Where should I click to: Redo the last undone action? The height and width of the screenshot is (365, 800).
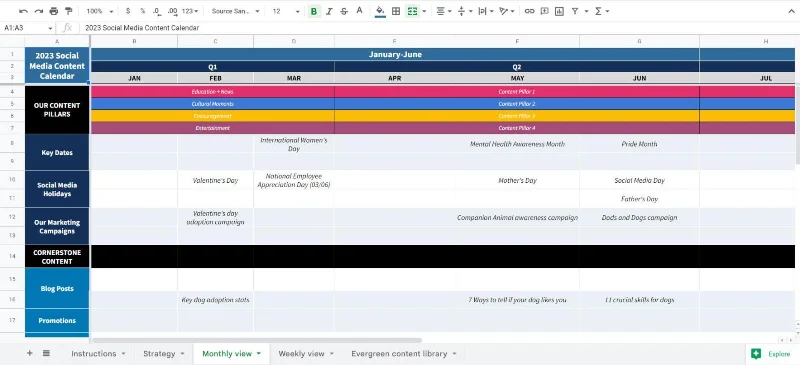click(39, 11)
